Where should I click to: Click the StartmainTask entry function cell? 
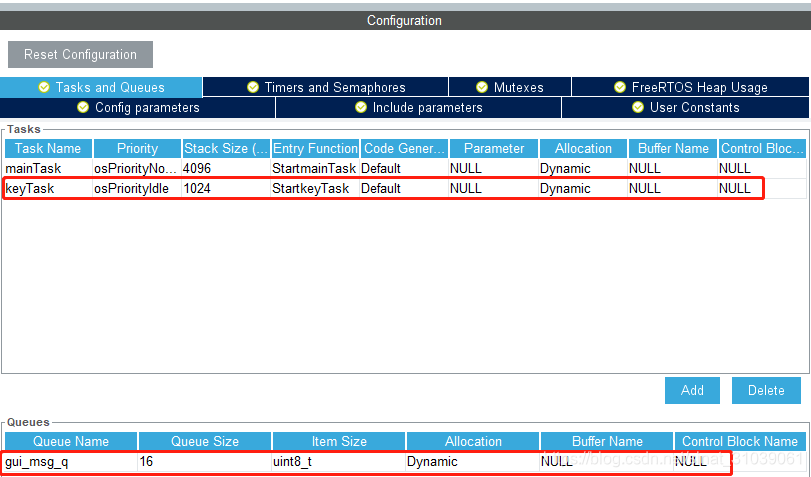click(x=315, y=169)
